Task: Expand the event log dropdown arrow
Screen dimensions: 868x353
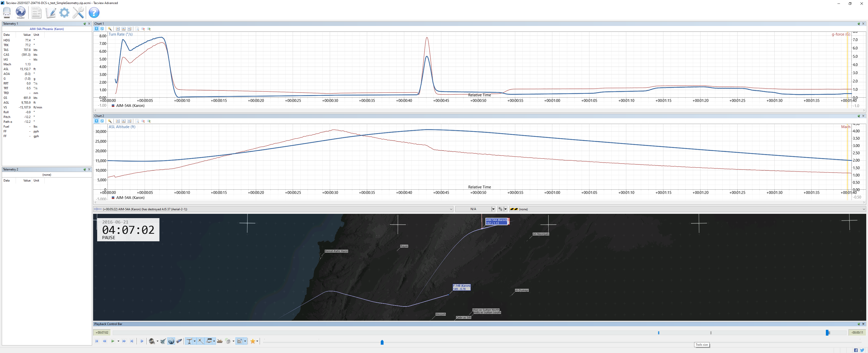Action: point(451,209)
